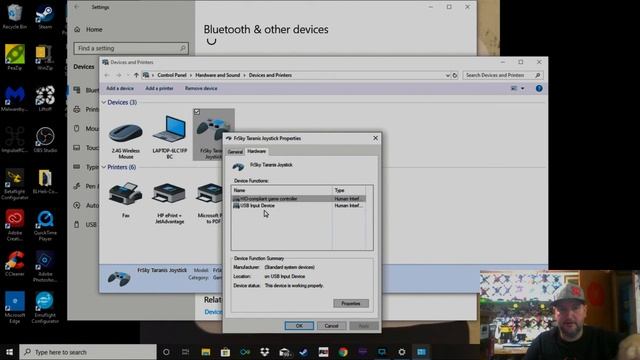Viewport: 640px width, 360px height.
Task: Click refresh button in address bar
Action: click(455, 76)
